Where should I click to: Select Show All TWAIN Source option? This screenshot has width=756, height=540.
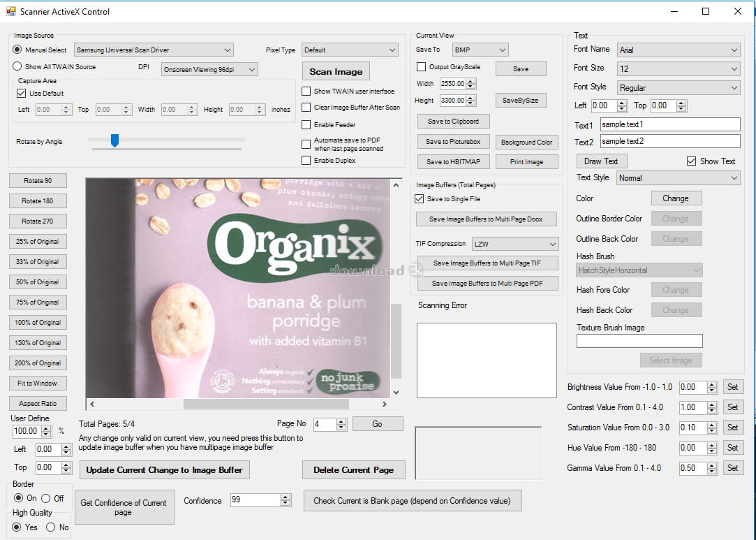pos(17,66)
